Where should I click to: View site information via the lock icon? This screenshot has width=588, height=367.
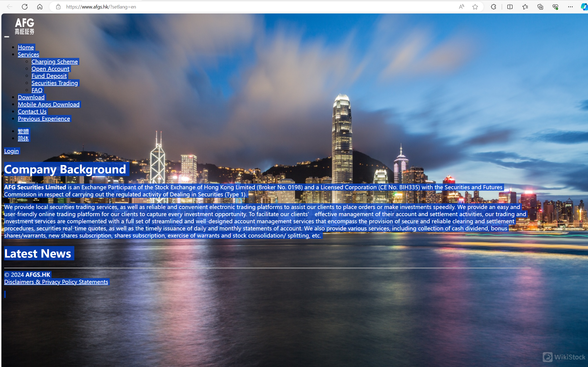click(x=58, y=7)
